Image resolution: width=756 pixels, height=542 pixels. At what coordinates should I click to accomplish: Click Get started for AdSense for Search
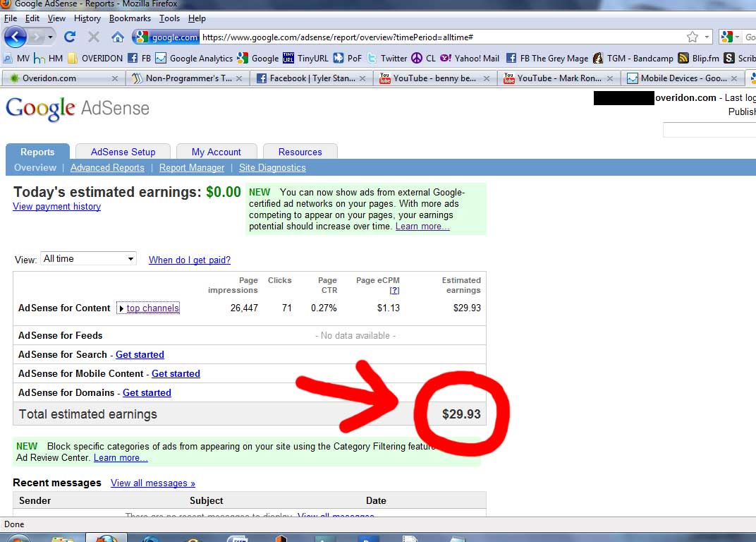point(140,354)
